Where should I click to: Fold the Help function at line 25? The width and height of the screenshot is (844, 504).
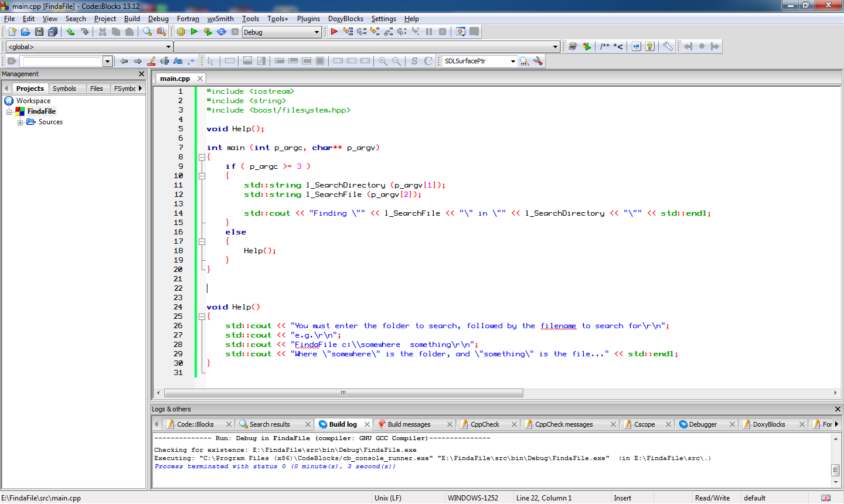tap(202, 316)
